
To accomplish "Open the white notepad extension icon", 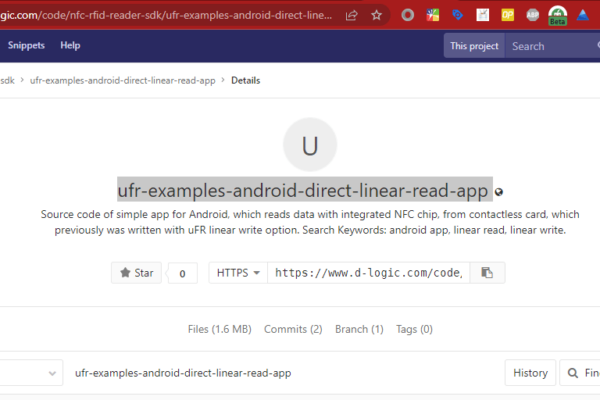I will coord(483,15).
